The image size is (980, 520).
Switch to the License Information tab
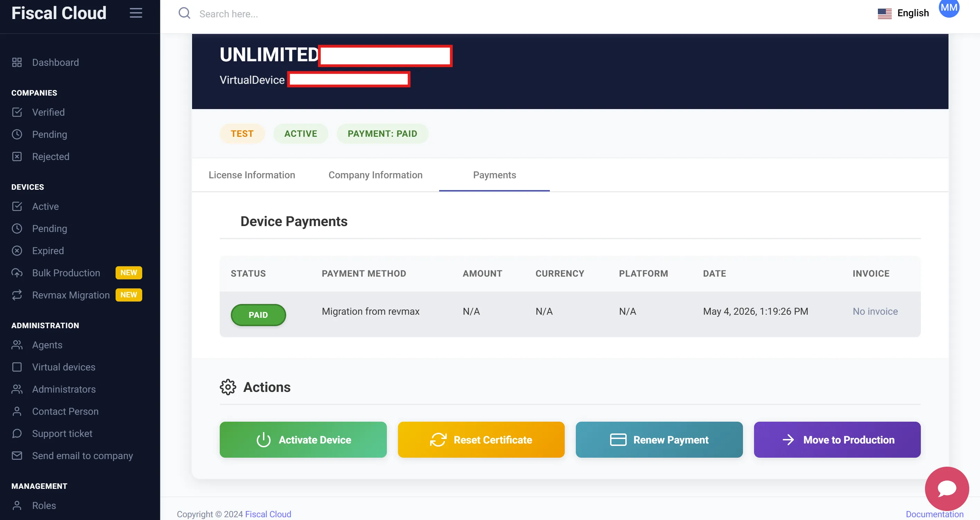(252, 175)
